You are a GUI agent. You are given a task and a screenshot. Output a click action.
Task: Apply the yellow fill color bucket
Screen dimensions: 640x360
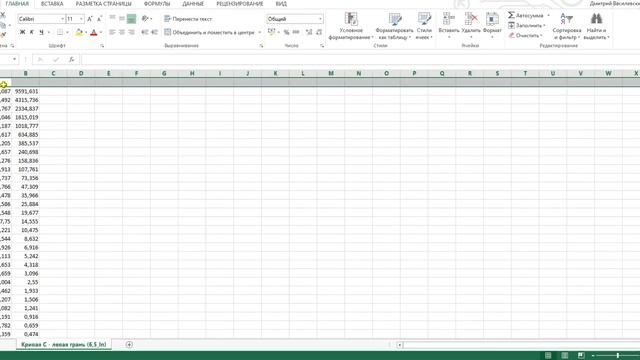(79, 32)
